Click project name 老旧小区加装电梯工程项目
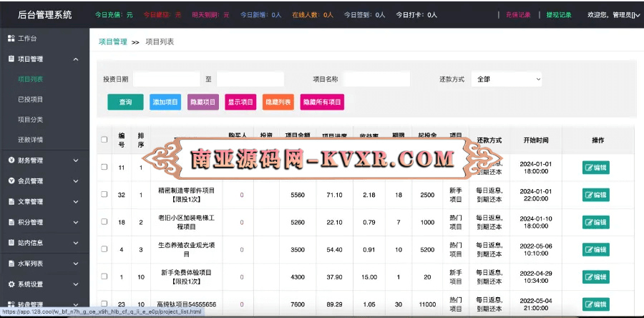Viewport: 644px width, 318px height. click(x=187, y=222)
